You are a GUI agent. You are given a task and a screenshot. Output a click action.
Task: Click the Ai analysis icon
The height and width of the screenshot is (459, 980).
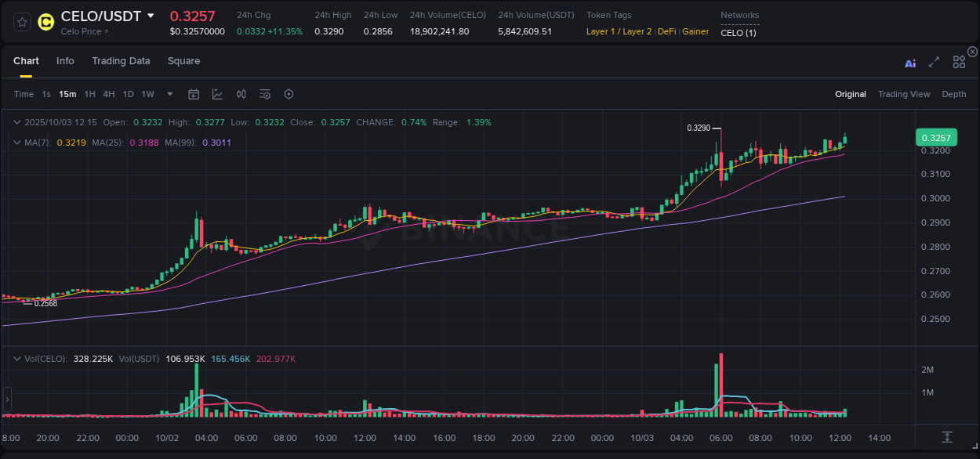pyautogui.click(x=910, y=63)
